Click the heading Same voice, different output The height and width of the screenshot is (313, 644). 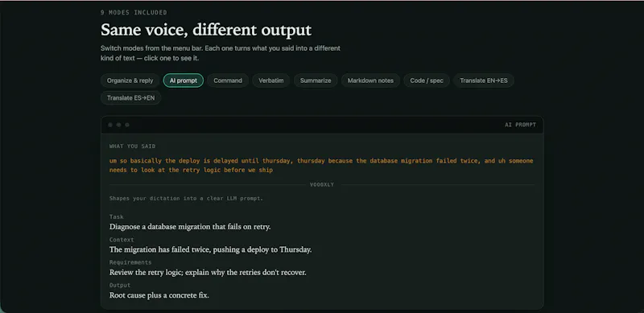point(206,31)
